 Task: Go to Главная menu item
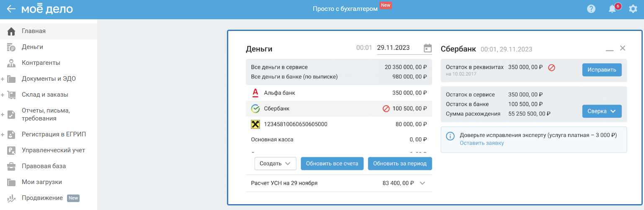coord(49,31)
